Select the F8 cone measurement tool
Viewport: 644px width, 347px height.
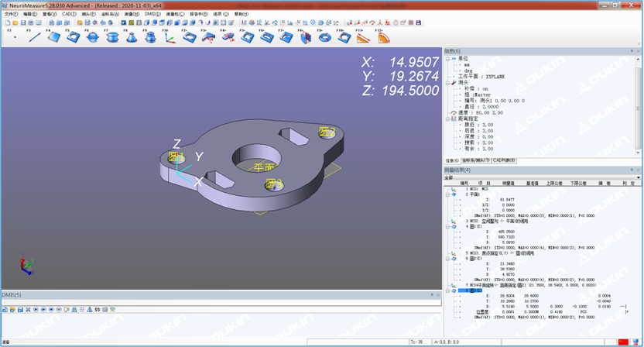tap(132, 36)
